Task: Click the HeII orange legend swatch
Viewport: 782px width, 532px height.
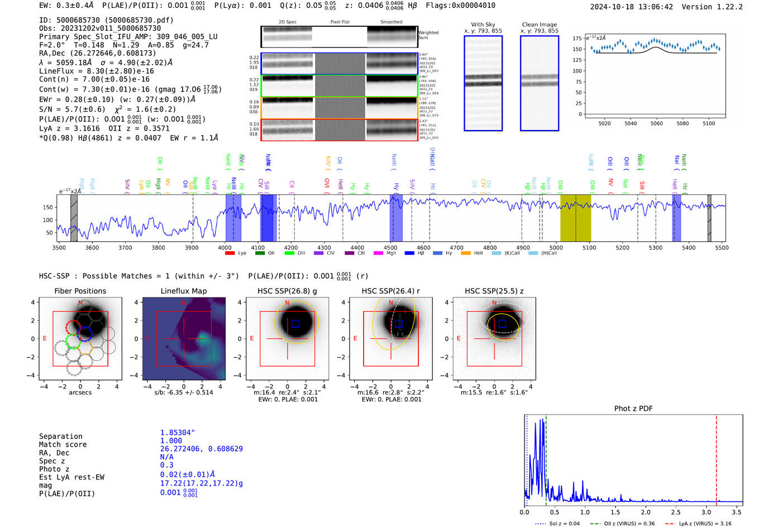Action: (466, 253)
